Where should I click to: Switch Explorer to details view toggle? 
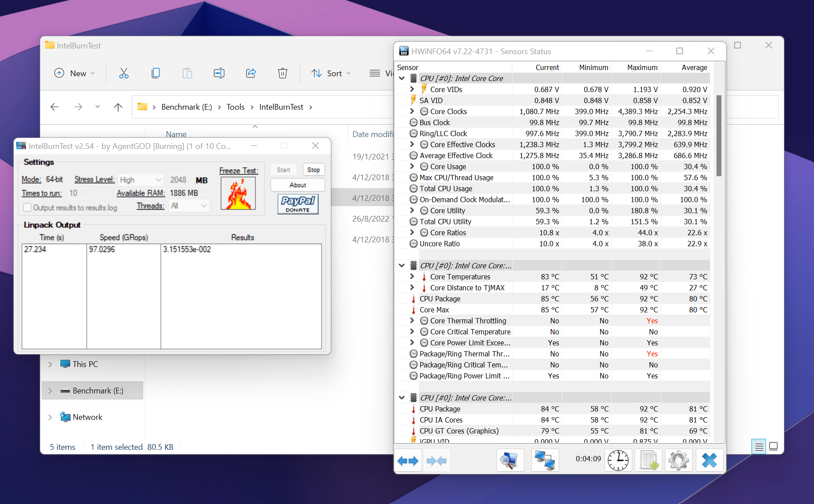pos(759,447)
